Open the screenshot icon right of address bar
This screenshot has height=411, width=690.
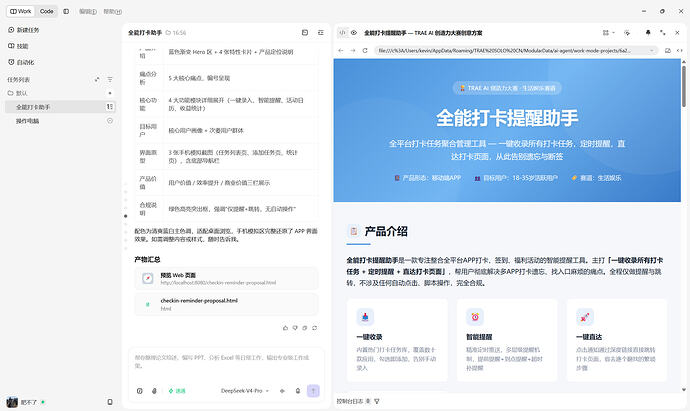pyautogui.click(x=668, y=51)
